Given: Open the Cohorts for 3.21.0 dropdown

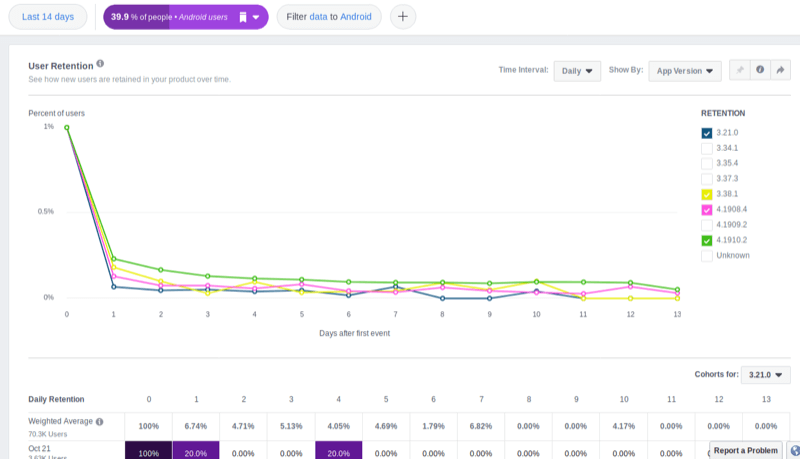Looking at the screenshot, I should coord(765,375).
